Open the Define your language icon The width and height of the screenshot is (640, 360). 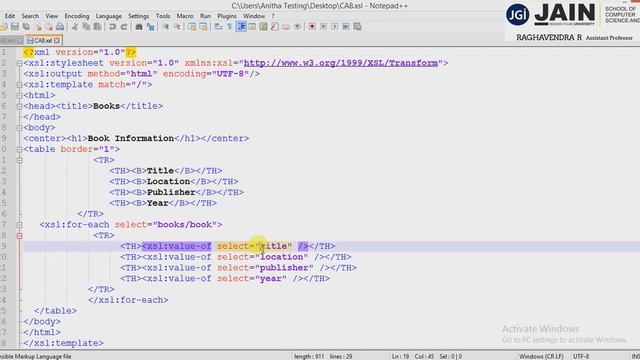tap(252, 27)
